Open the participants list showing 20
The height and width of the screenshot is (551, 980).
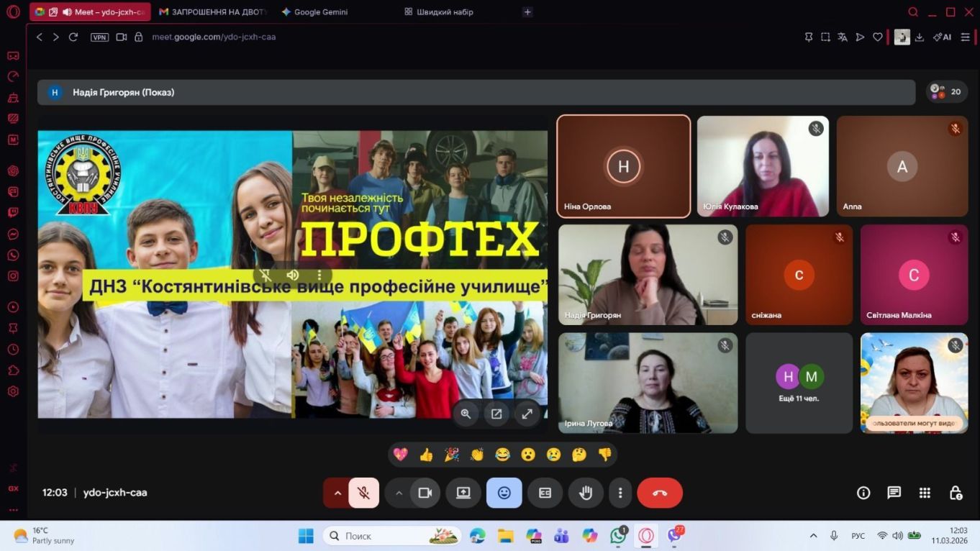[x=946, y=91]
